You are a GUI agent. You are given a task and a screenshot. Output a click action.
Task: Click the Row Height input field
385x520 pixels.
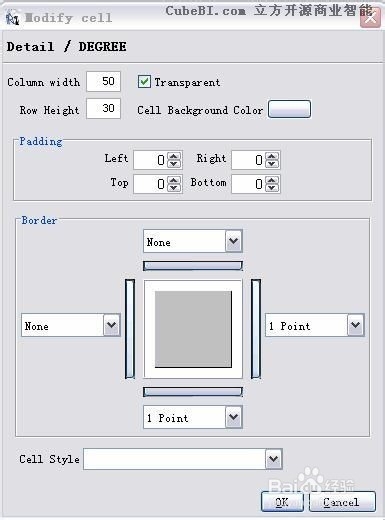click(103, 108)
